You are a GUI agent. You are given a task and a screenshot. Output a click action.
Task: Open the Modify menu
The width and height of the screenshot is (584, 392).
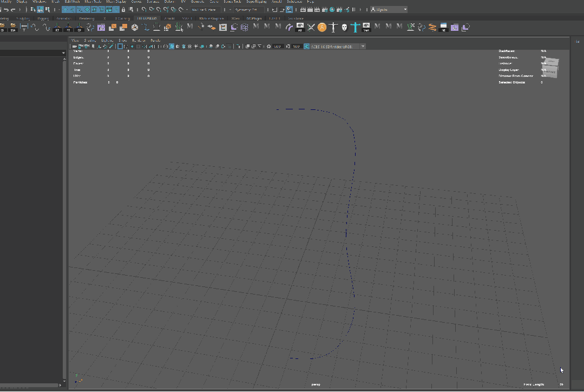pos(6,2)
